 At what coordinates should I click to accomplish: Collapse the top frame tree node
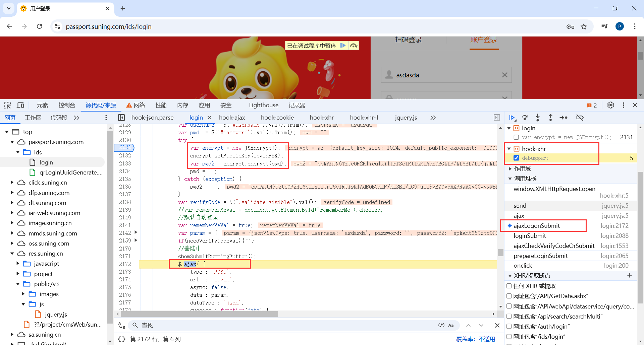pos(7,132)
